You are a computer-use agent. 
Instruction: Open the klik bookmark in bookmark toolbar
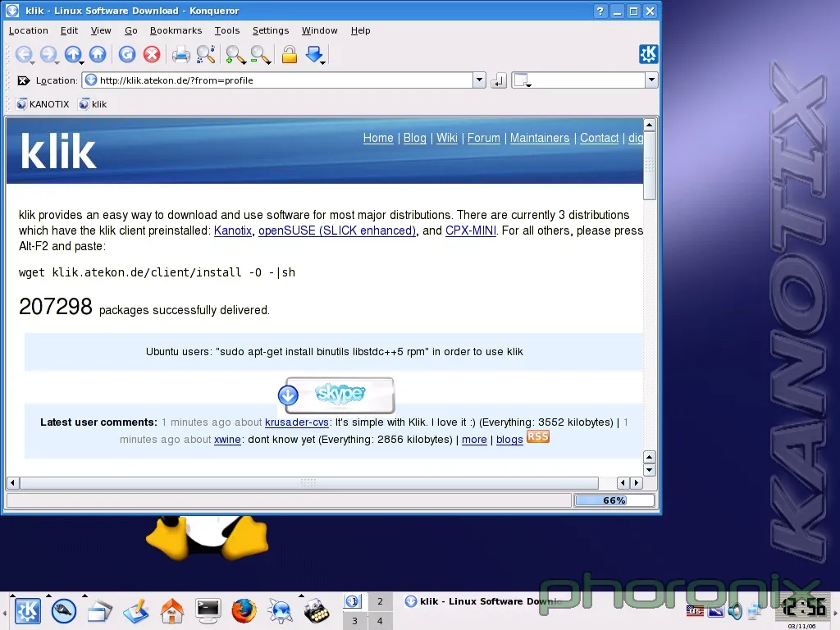pos(93,104)
